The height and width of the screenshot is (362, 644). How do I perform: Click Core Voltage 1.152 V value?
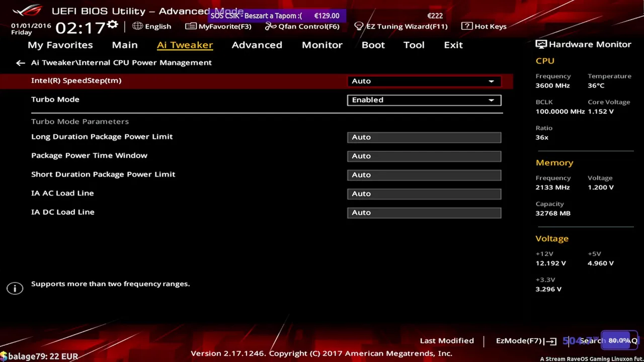click(x=601, y=111)
